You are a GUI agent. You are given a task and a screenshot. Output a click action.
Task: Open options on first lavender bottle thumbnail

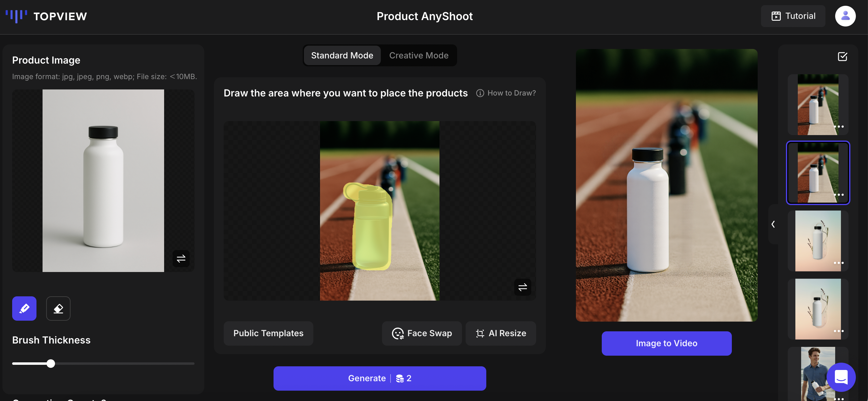click(x=838, y=263)
